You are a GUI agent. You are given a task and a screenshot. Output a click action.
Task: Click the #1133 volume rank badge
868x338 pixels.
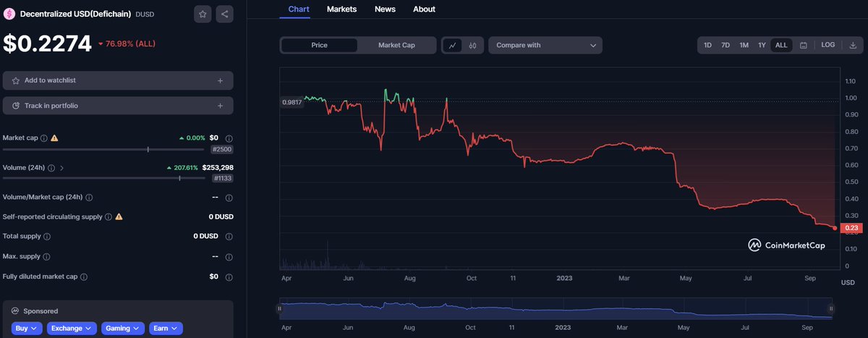222,178
